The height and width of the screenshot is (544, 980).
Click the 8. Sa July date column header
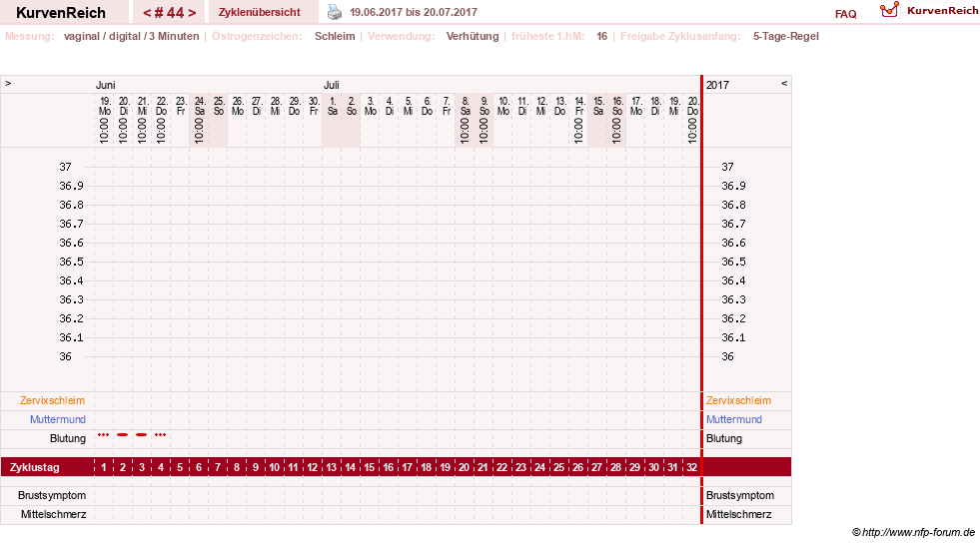click(x=465, y=120)
